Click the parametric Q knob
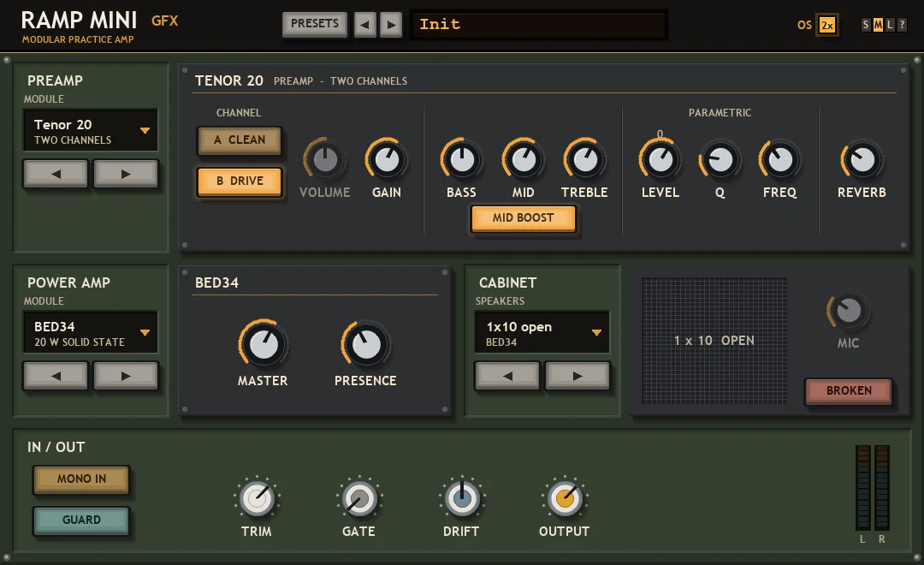Screen dimensions: 924x565 (x=720, y=159)
